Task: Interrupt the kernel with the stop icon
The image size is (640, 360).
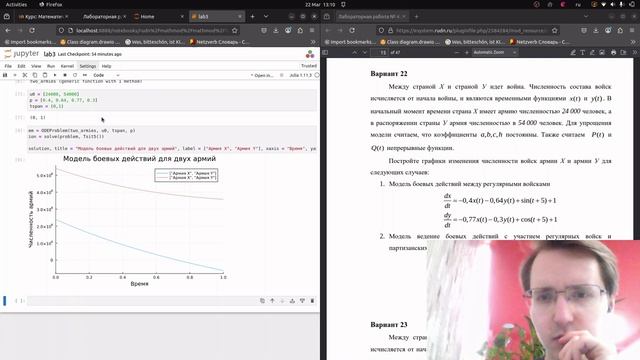Action: point(65,75)
